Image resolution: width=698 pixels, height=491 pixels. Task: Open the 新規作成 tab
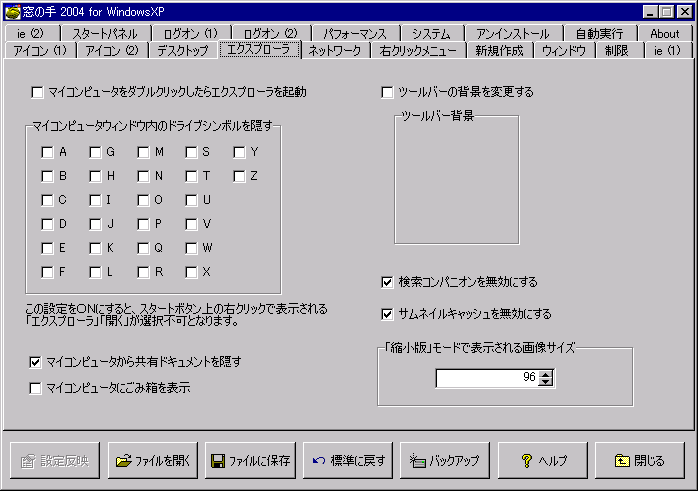point(499,50)
